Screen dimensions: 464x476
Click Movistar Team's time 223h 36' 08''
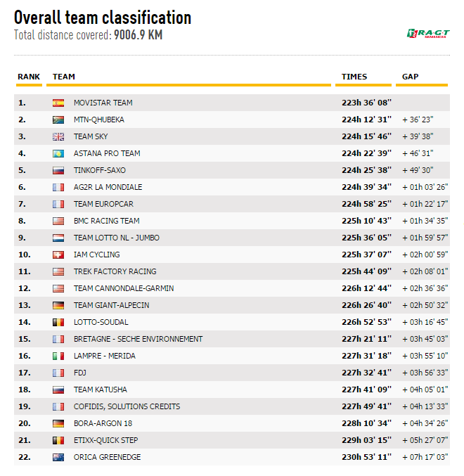point(366,103)
